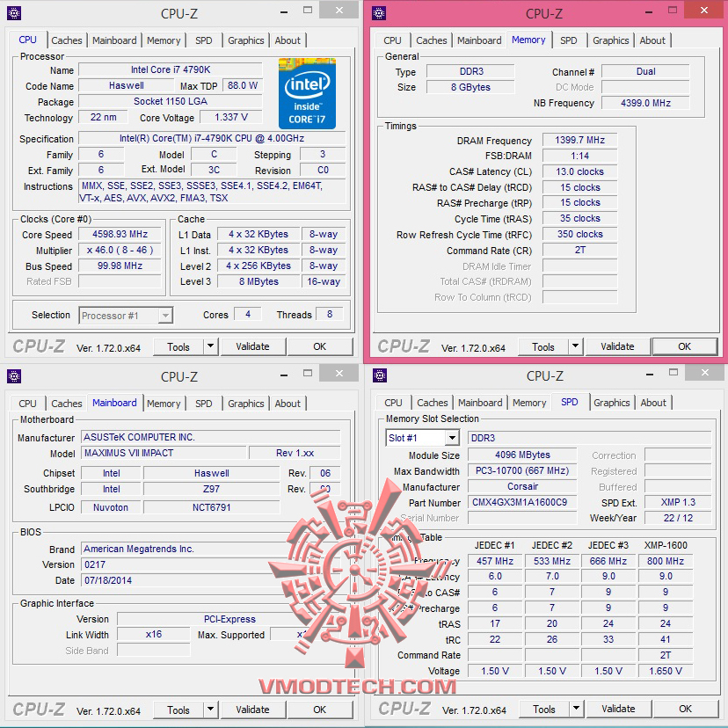The height and width of the screenshot is (728, 728).
Task: Click Multiplier value x 46.0 ( 8 - 46 )
Action: pos(120,250)
